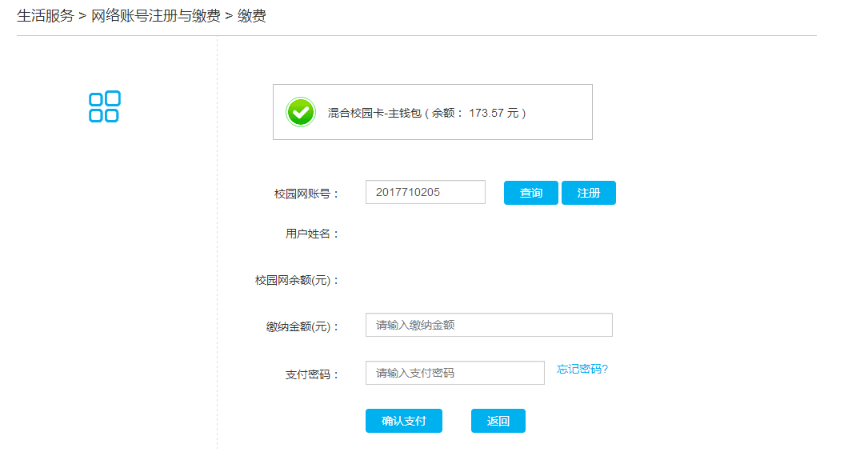The image size is (868, 472).
Task: Select the 混合校园卡-主钱包 wallet name
Action: tap(374, 113)
